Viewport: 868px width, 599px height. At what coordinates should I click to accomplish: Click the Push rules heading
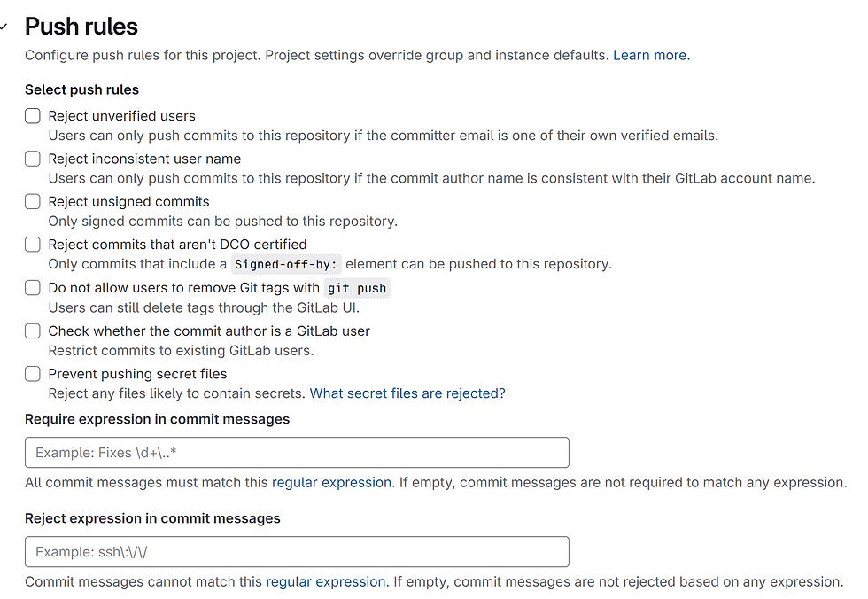point(81,27)
